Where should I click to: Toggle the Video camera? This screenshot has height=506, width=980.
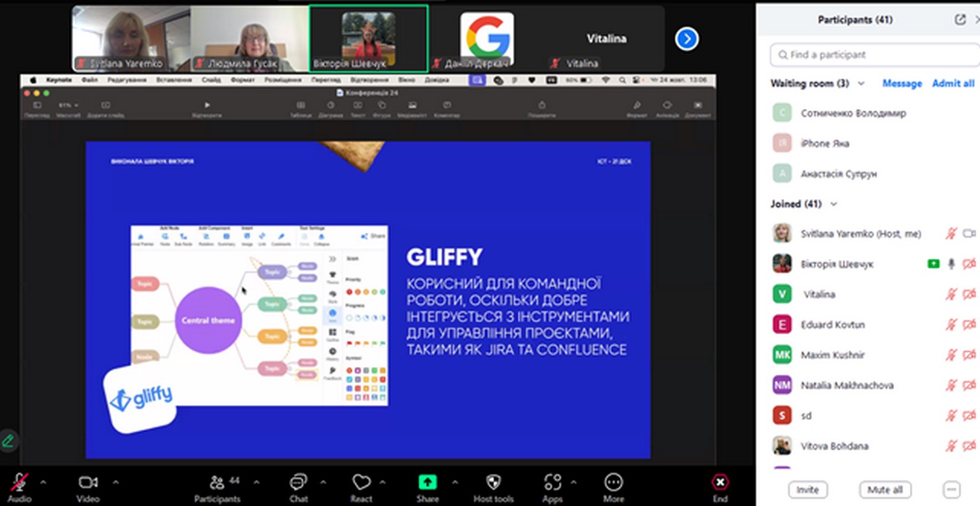tap(88, 482)
